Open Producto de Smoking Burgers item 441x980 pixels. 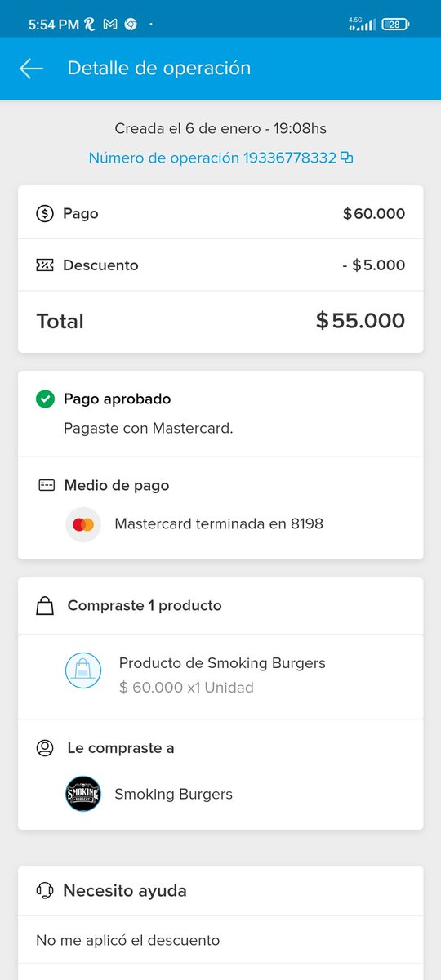(220, 675)
